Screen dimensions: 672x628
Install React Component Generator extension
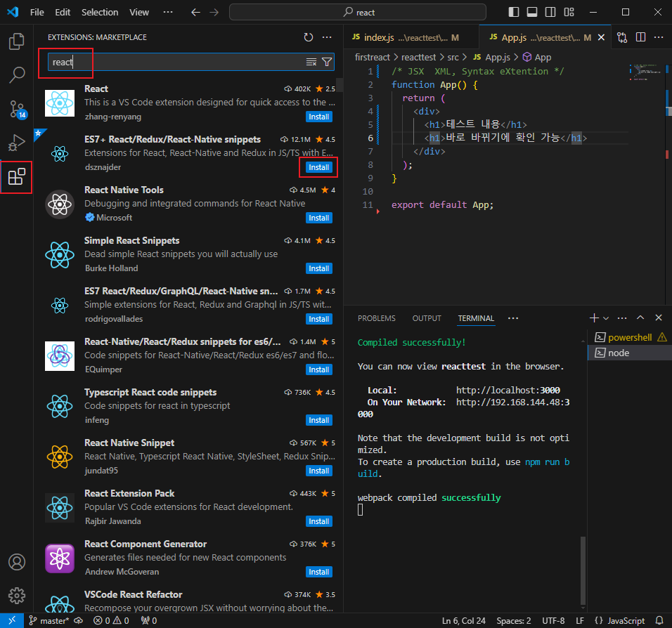click(319, 572)
